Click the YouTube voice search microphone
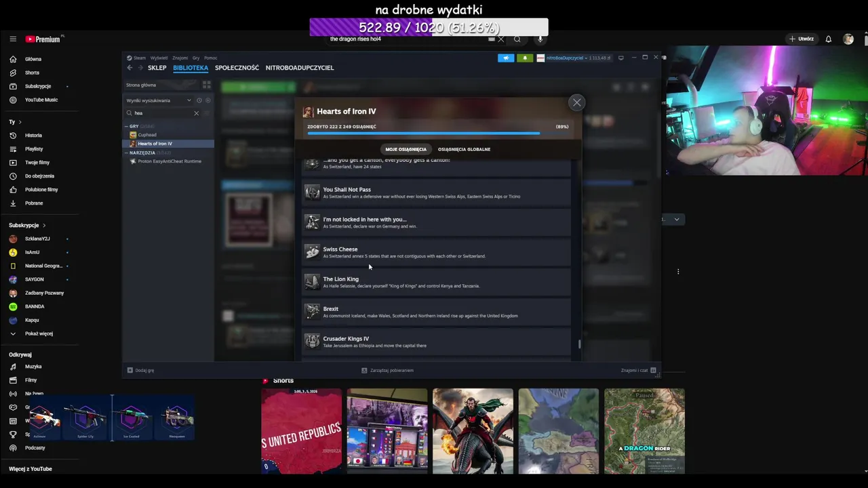 coord(540,39)
